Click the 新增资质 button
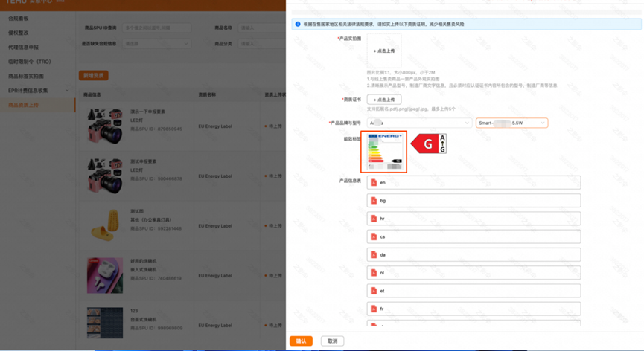This screenshot has width=644, height=351. tap(94, 75)
